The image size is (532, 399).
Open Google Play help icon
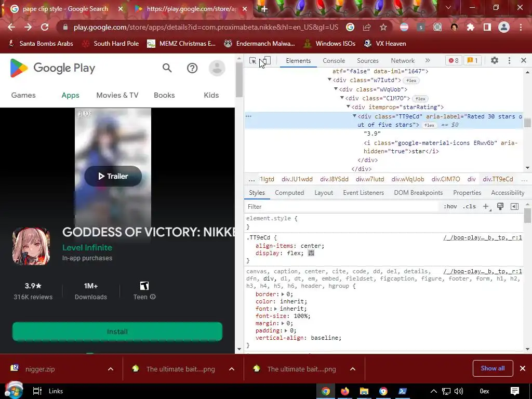(192, 68)
